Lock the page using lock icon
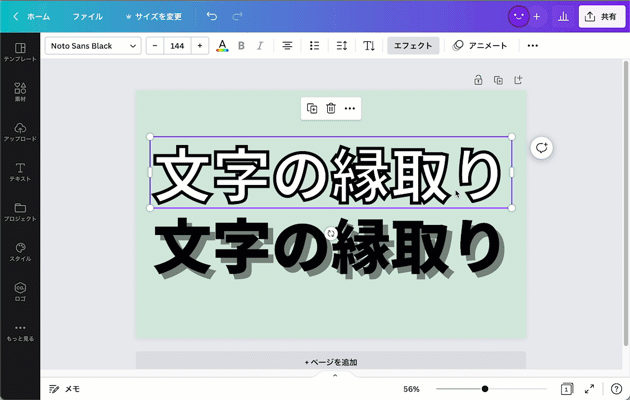Screen dimensions: 630x400 coord(478,80)
